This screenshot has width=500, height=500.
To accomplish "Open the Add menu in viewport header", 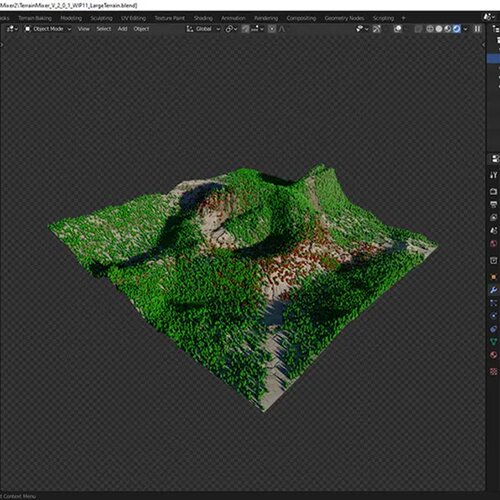I will tap(122, 29).
